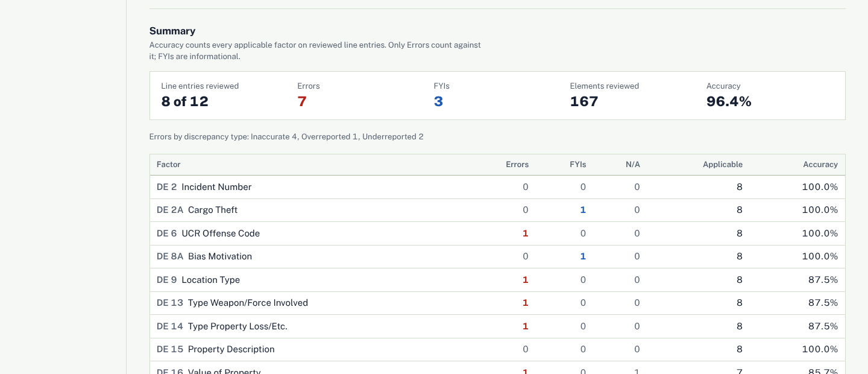Select the DE 15 Property Description row

(497, 349)
